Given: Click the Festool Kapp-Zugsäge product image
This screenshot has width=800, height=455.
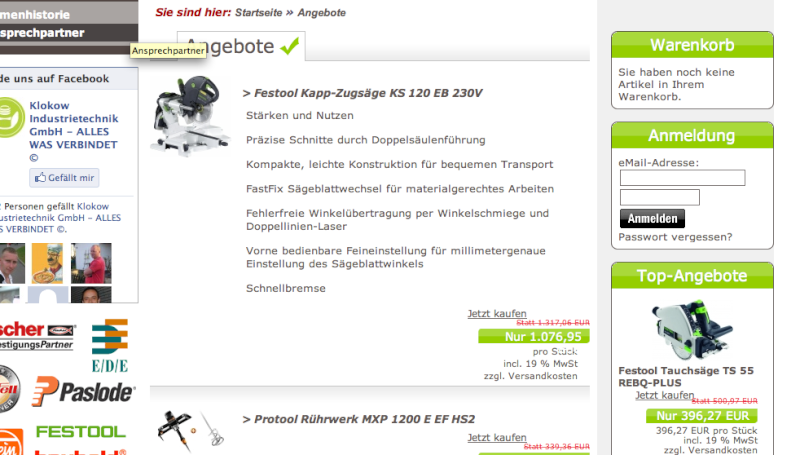Looking at the screenshot, I should point(190,114).
